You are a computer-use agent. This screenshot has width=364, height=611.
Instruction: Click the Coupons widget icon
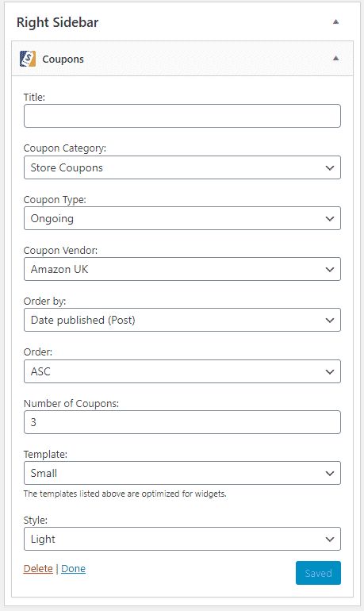coord(28,59)
